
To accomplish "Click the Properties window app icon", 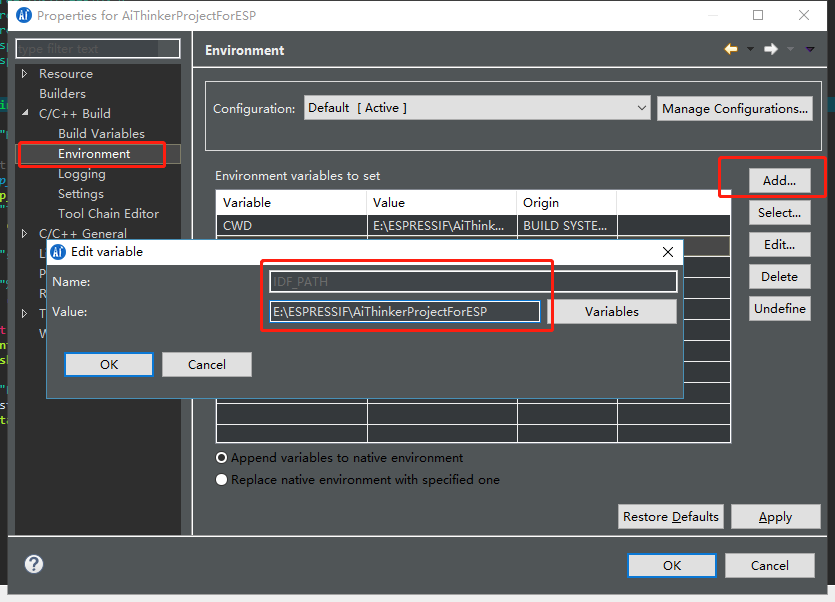I will coord(24,15).
